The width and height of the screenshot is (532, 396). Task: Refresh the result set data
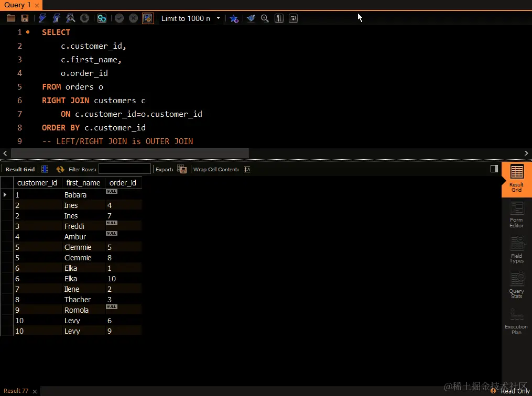coord(60,169)
